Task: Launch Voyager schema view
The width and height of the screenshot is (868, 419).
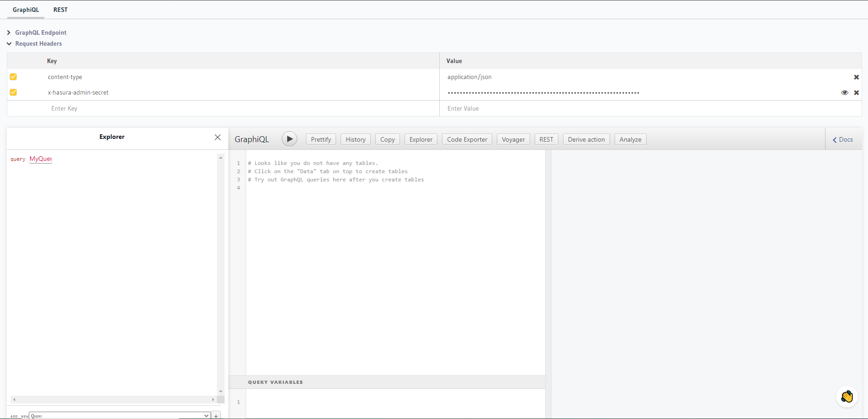Action: coord(513,139)
